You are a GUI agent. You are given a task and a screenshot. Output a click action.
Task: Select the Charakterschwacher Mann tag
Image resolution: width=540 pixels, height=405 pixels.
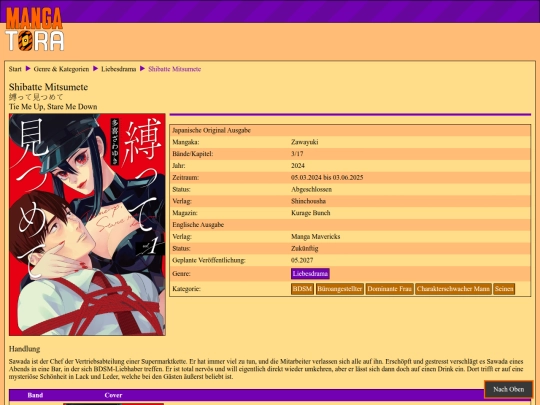(453, 289)
